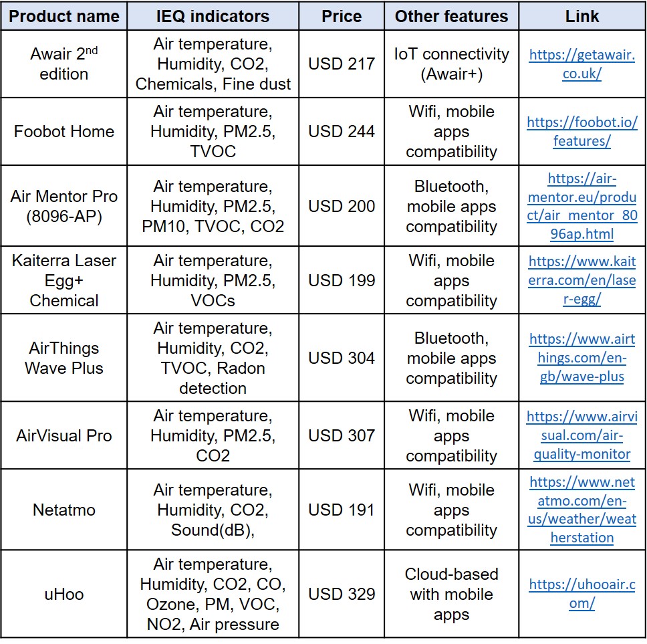The height and width of the screenshot is (644, 647).
Task: Open the uhooair.com link
Action: (x=581, y=594)
